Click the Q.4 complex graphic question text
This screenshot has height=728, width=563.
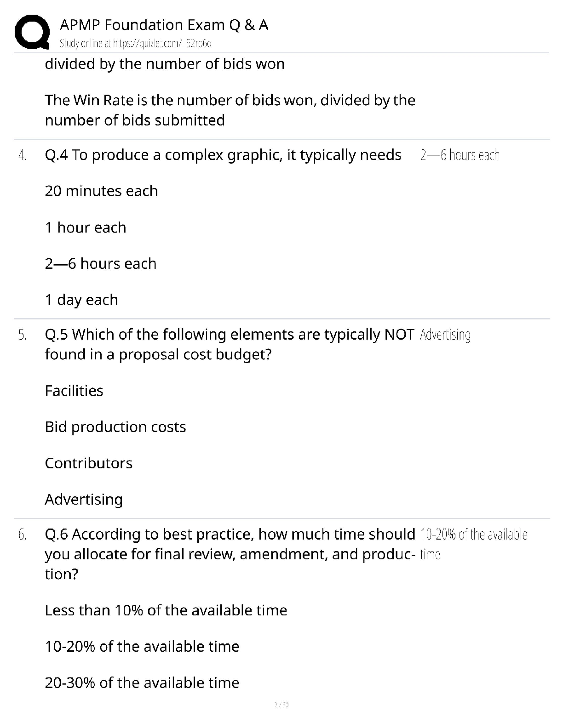223,155
